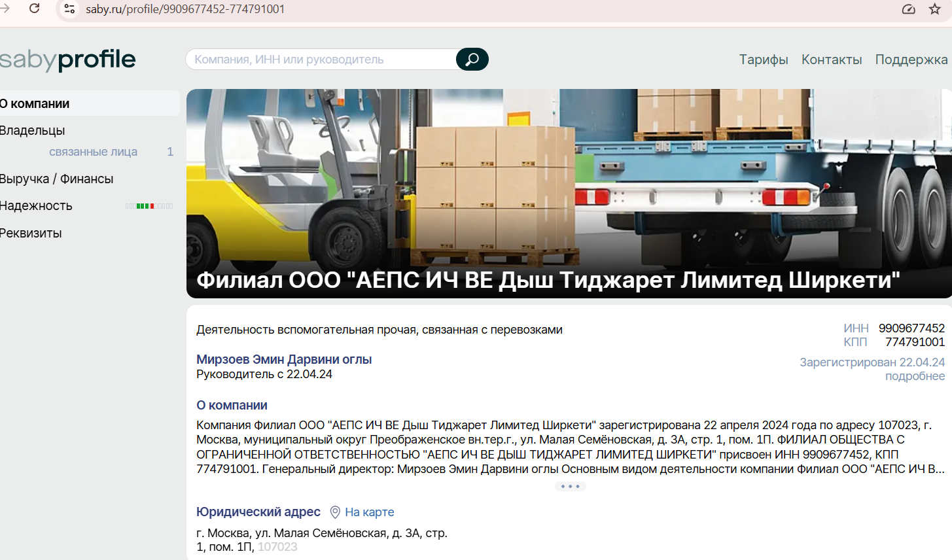The width and height of the screenshot is (952, 560).
Task: Click the КПП value 774791001
Action: [915, 342]
